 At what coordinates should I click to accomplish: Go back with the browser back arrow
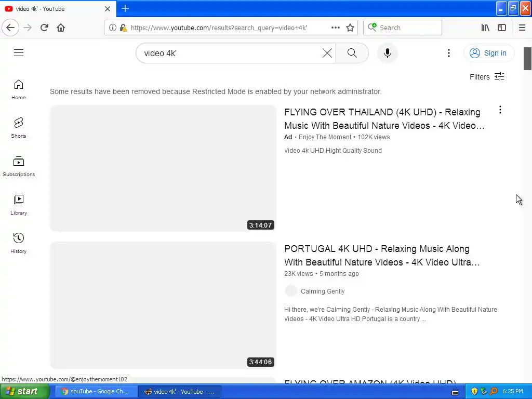[10, 28]
